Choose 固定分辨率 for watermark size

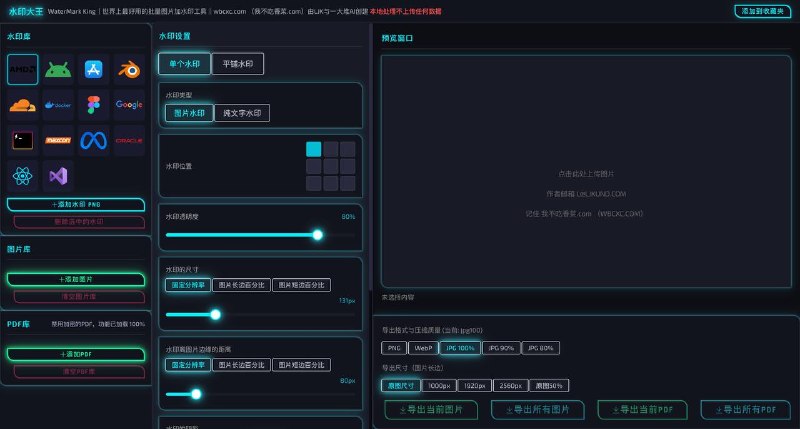188,285
